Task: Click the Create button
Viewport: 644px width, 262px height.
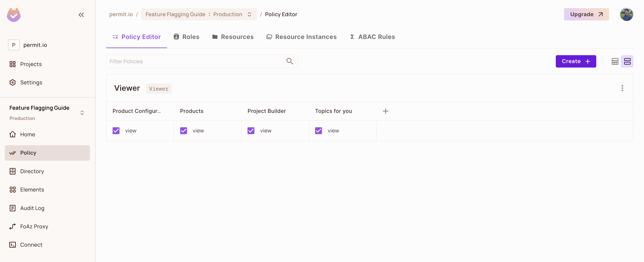Action: (x=576, y=61)
